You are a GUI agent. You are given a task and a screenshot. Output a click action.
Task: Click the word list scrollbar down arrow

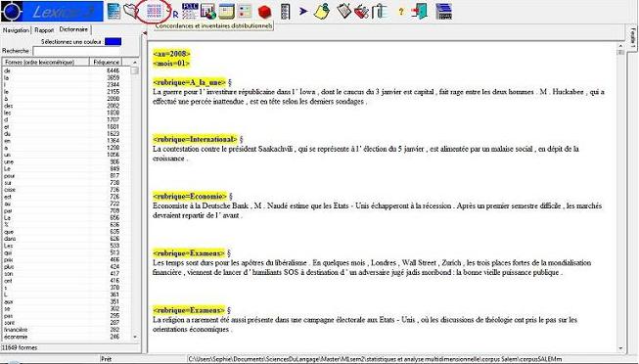click(135, 338)
